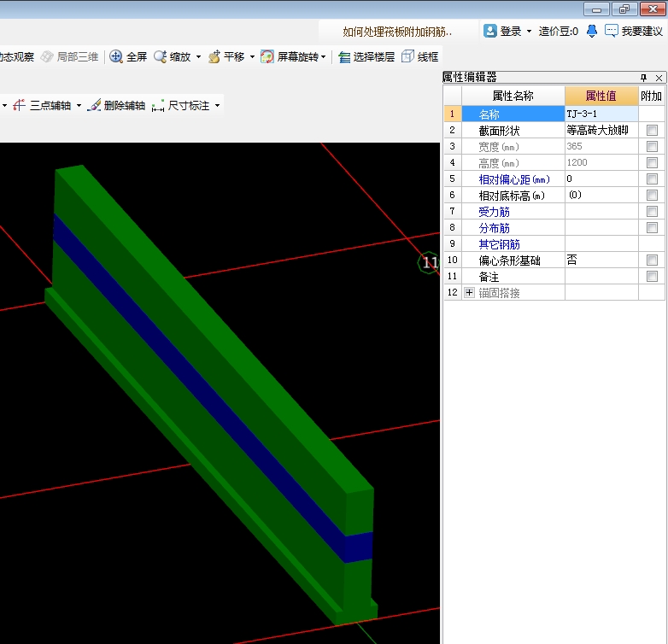Click the 宽度 value 365 cell
Screen dimensions: 668x644
point(601,147)
